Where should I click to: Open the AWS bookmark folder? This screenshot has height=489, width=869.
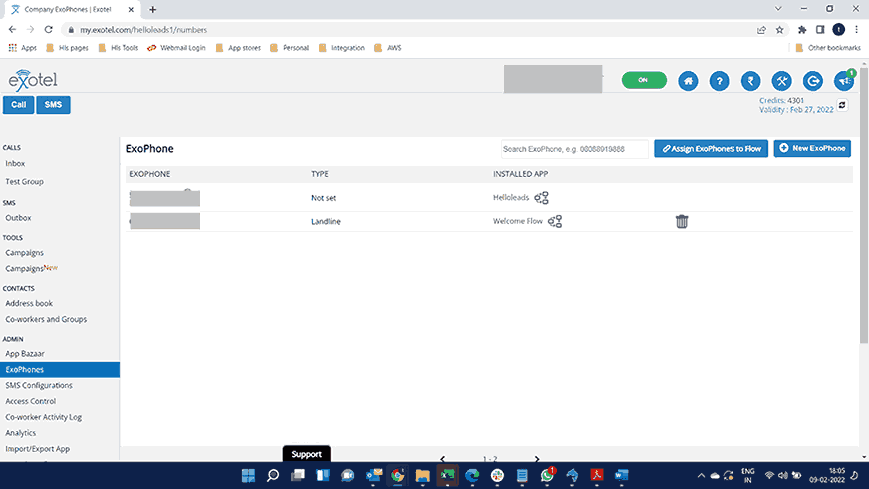(387, 48)
